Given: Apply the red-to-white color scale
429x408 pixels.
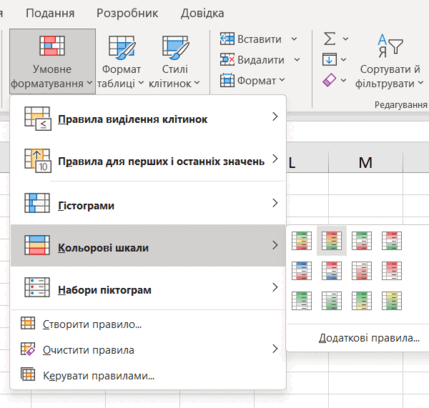Looking at the screenshot, I should click(392, 270).
